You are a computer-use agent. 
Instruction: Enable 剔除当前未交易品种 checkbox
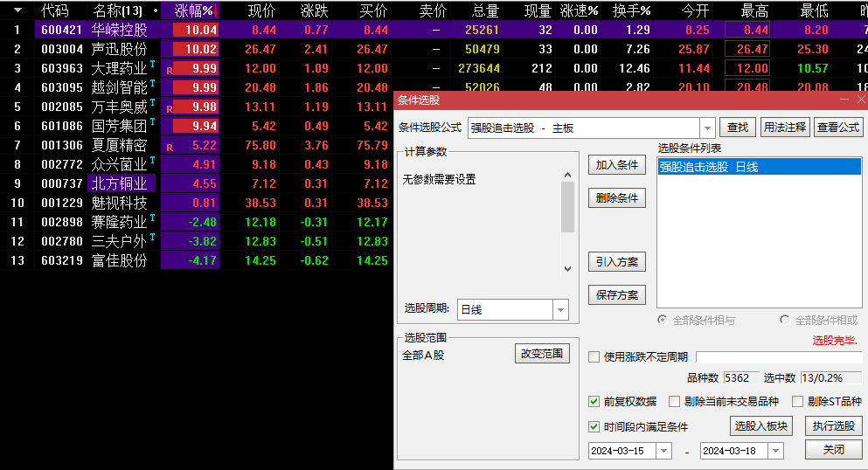pos(674,402)
